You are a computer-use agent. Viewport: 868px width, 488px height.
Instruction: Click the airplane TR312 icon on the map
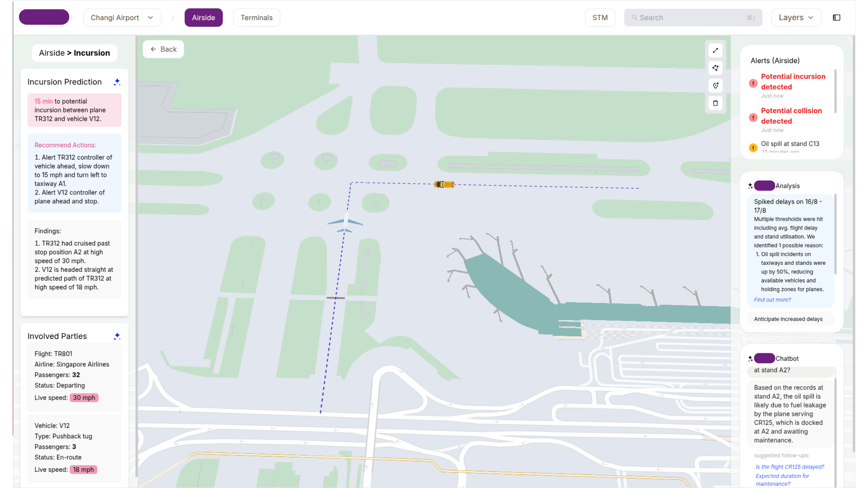(x=345, y=222)
